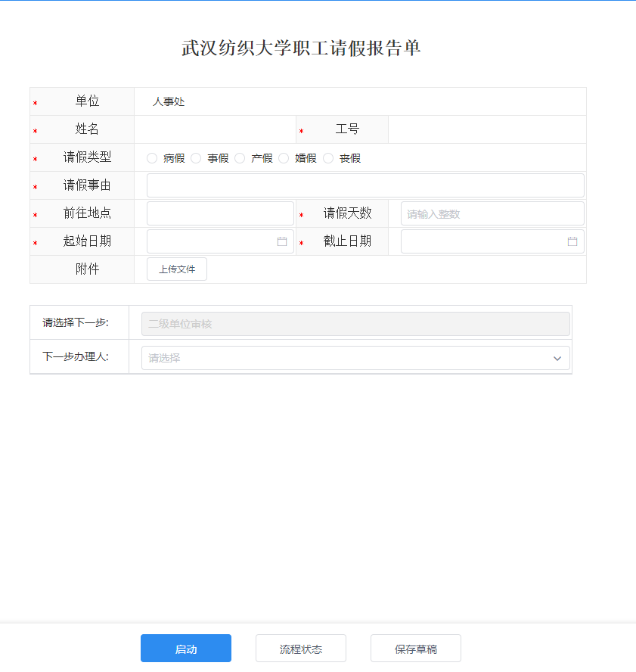Screen dimensions: 636x672
Task: Click the 工号 value cell
Action: [487, 129]
